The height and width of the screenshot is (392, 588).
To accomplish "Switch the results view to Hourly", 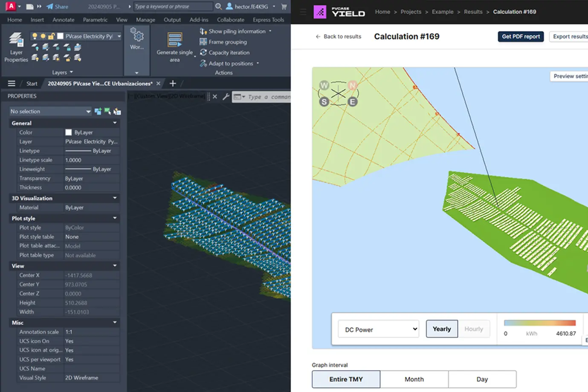I will (x=474, y=329).
